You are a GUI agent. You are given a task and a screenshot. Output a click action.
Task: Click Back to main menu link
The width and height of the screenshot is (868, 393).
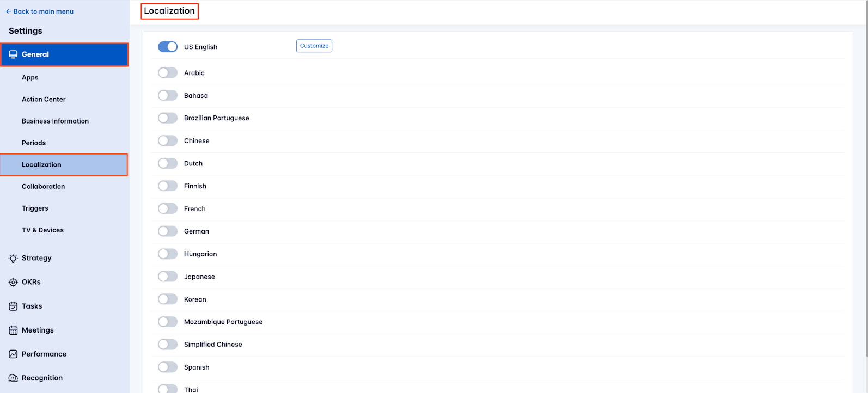click(39, 11)
